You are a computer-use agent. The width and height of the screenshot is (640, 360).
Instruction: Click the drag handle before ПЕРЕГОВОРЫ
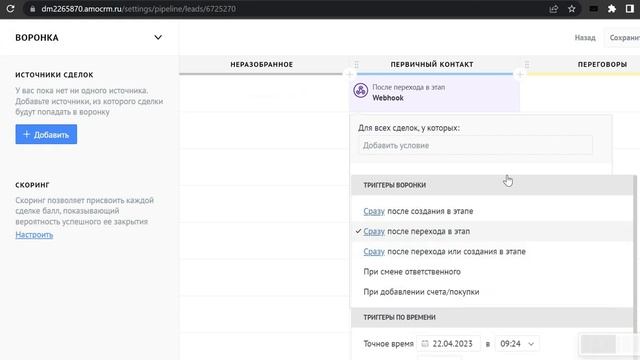pos(527,64)
